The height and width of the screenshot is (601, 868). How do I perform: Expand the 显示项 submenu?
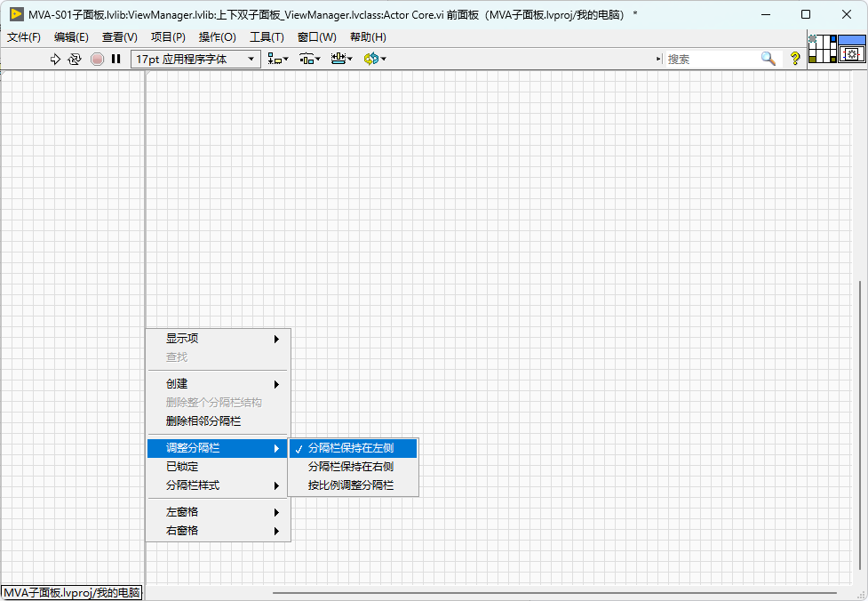pyautogui.click(x=218, y=339)
